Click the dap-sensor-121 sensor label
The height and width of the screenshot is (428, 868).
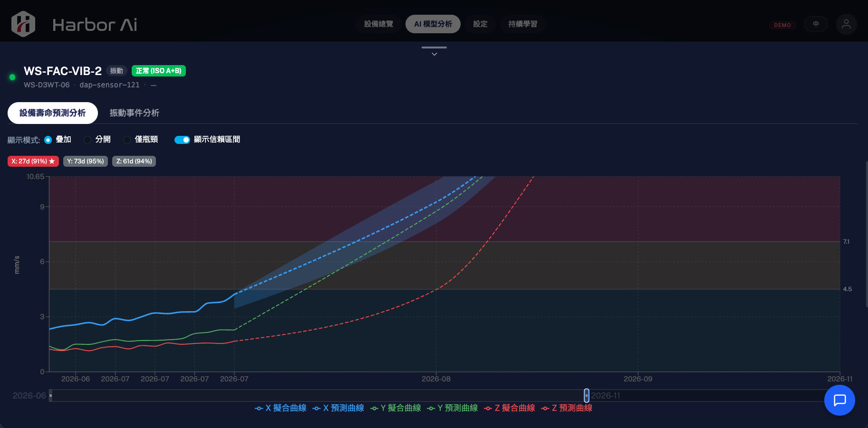tap(109, 85)
